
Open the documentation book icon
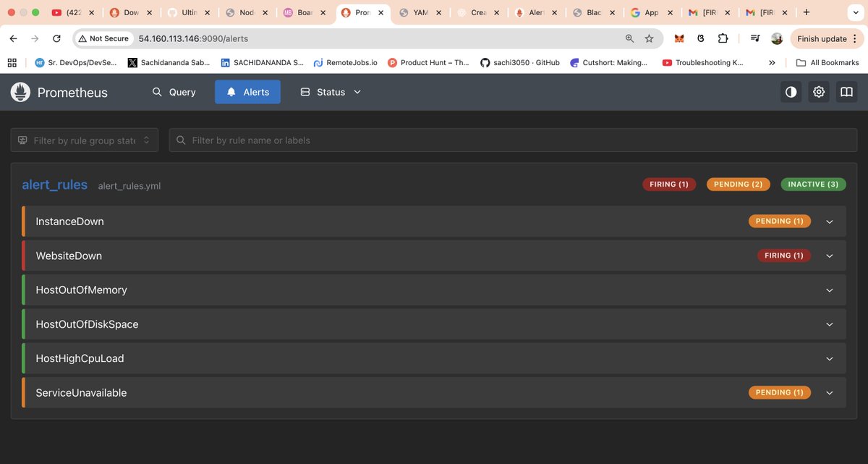[x=846, y=92]
